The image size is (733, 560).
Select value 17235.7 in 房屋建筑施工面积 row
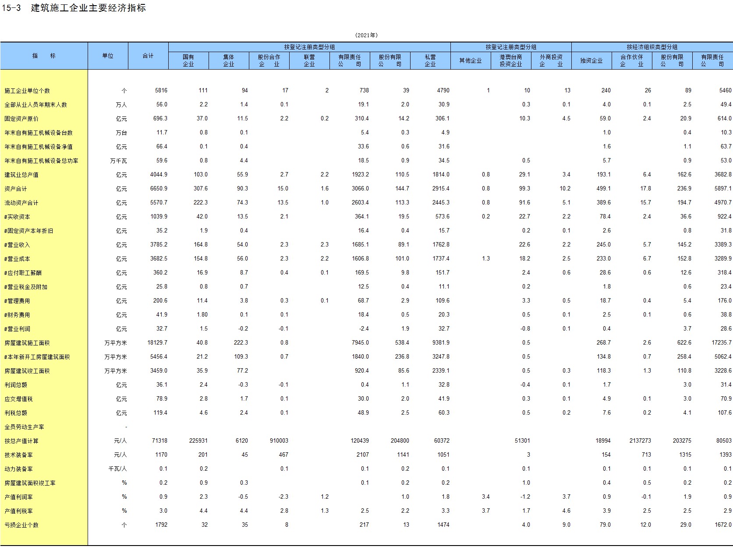(722, 342)
